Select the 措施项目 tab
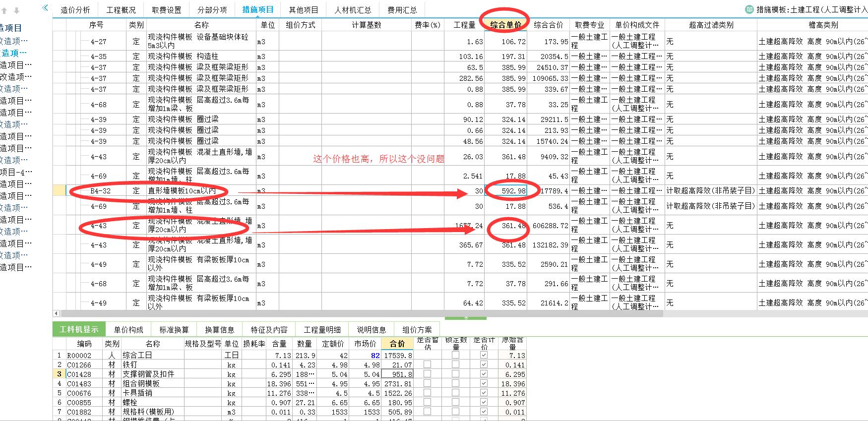Screen dimensions: 868x421 (258, 10)
